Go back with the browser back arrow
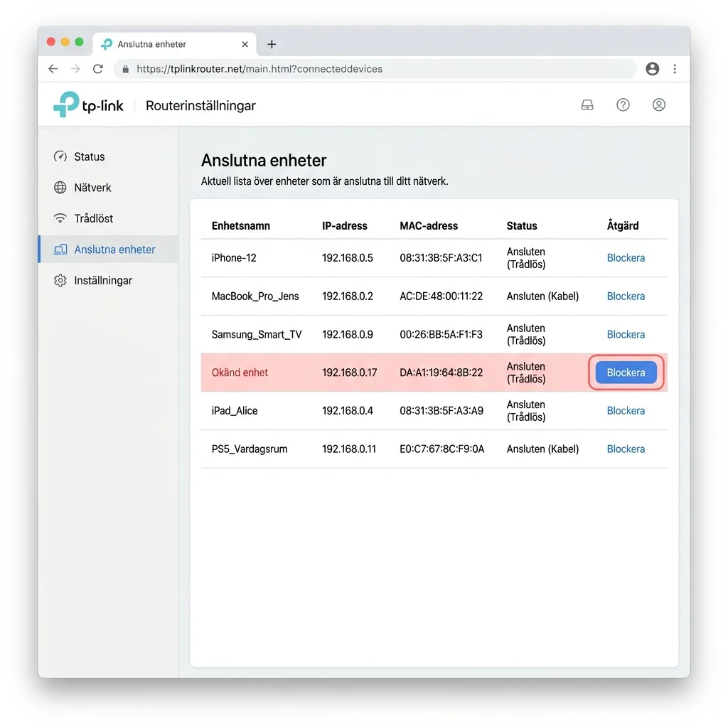Screen dimensions: 728x728 53,69
